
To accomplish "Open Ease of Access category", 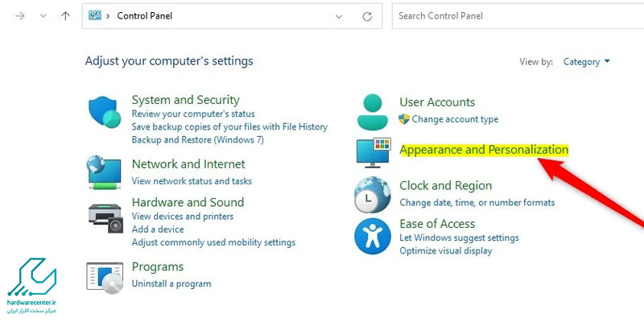I will click(437, 224).
